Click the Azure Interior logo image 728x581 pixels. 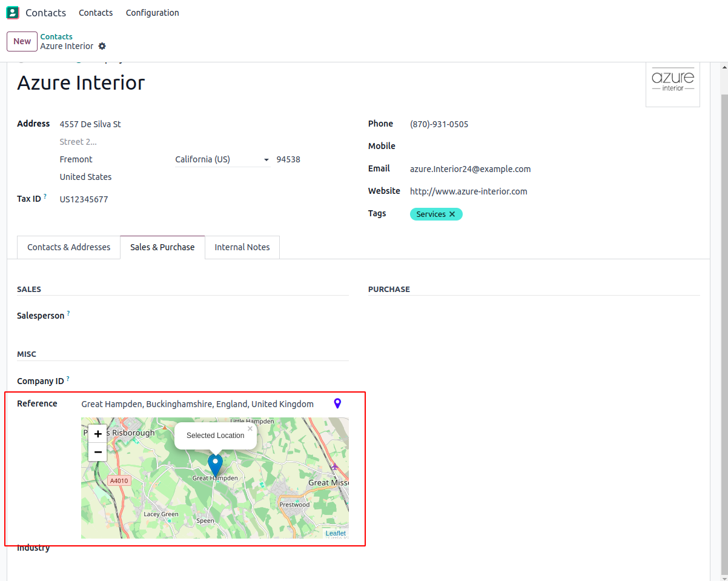click(x=672, y=84)
